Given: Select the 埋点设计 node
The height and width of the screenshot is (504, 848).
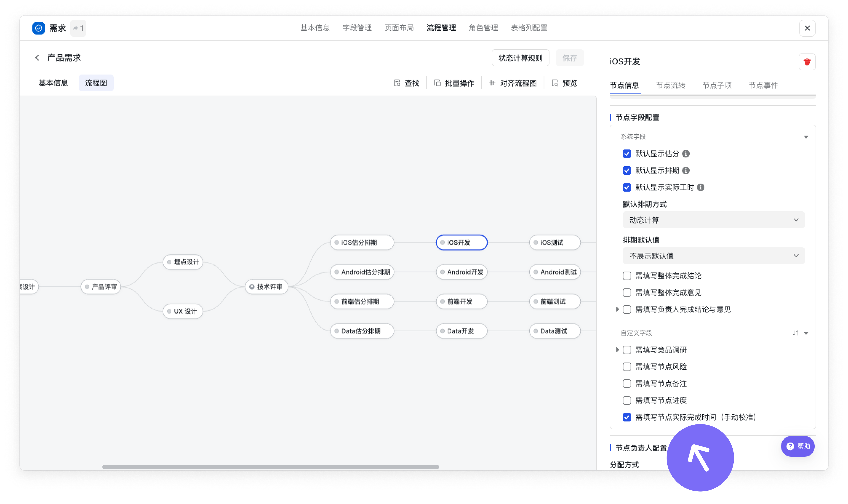Looking at the screenshot, I should (183, 262).
